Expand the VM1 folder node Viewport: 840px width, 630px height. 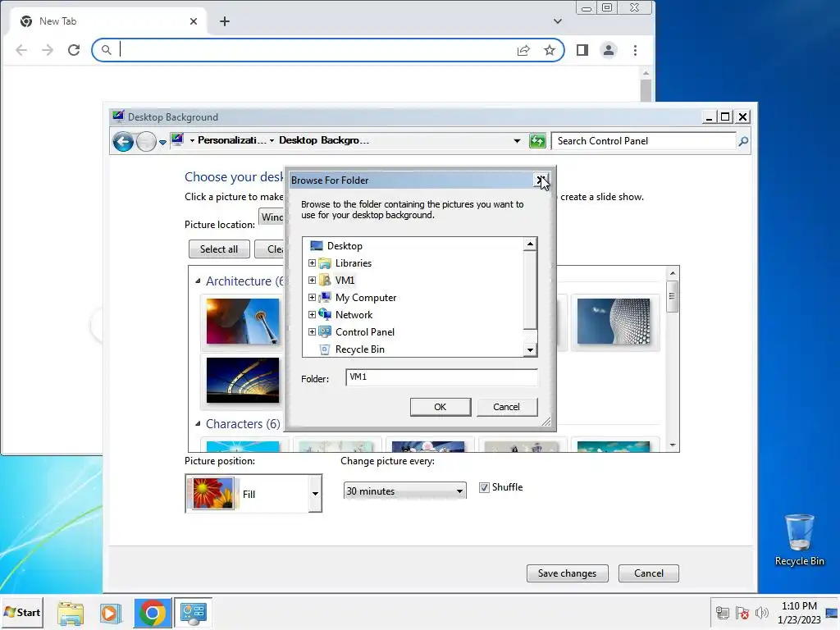pos(312,281)
